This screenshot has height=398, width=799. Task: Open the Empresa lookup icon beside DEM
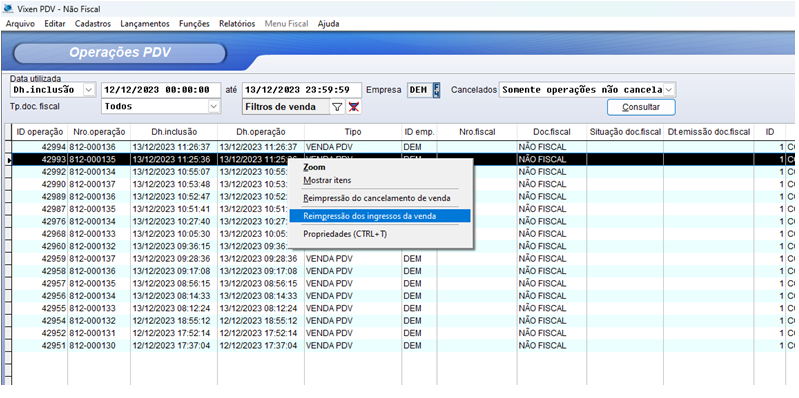point(436,90)
